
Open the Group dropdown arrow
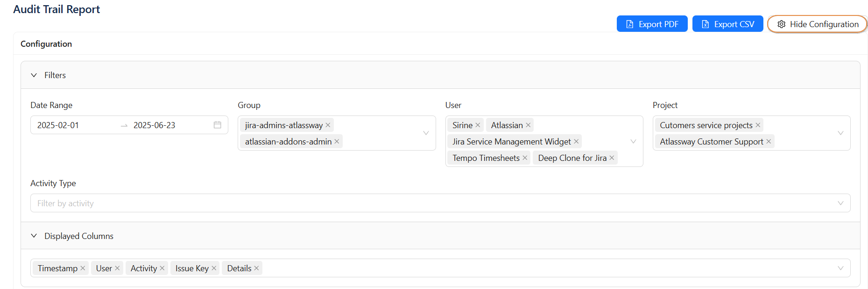(426, 133)
